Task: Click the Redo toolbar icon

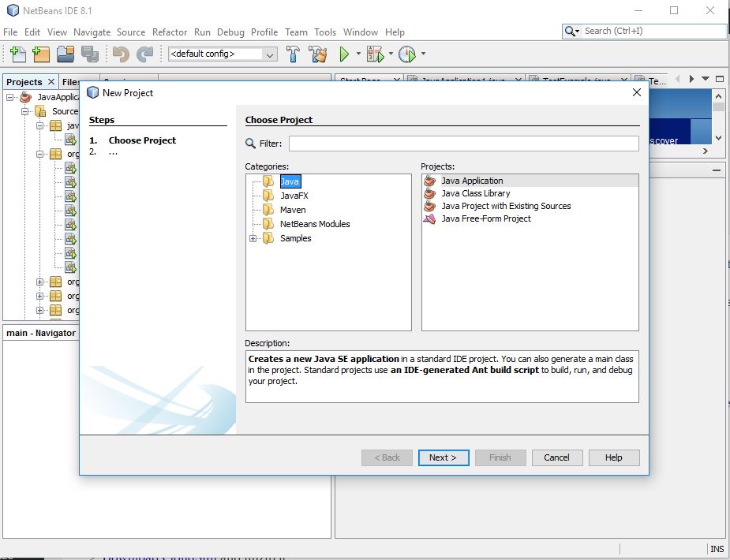Action: [x=144, y=54]
